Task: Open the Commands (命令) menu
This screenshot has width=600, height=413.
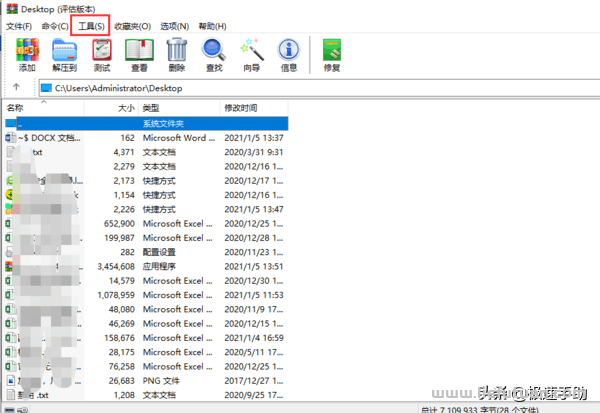Action: (x=55, y=26)
